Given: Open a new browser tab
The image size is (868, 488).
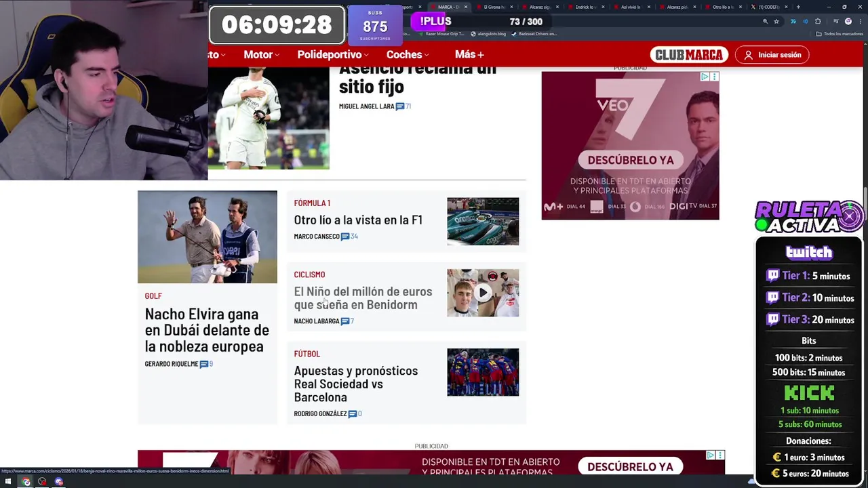Looking at the screenshot, I should click(798, 7).
